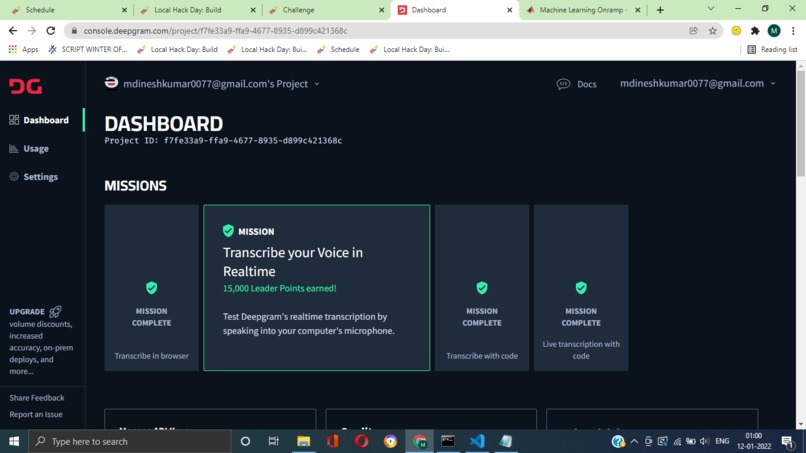This screenshot has width=806, height=453.
Task: Open SCRIPT WINTER OF bookmark
Action: pyautogui.click(x=88, y=49)
